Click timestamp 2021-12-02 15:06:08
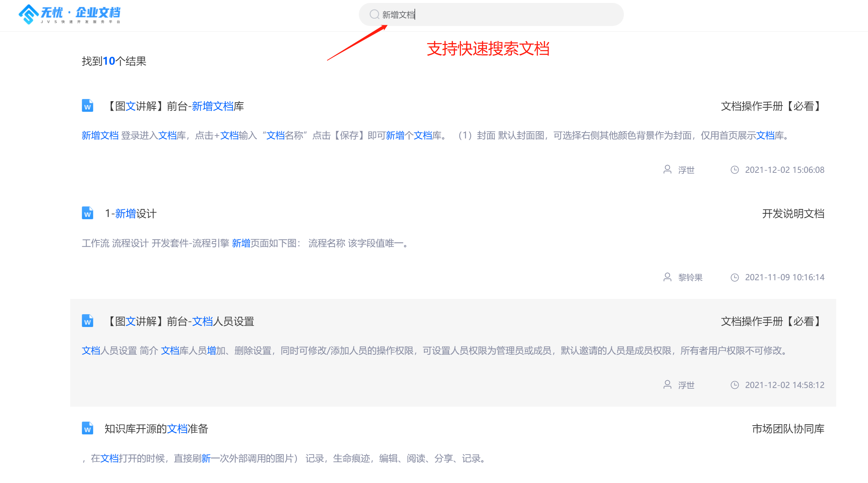 point(785,170)
